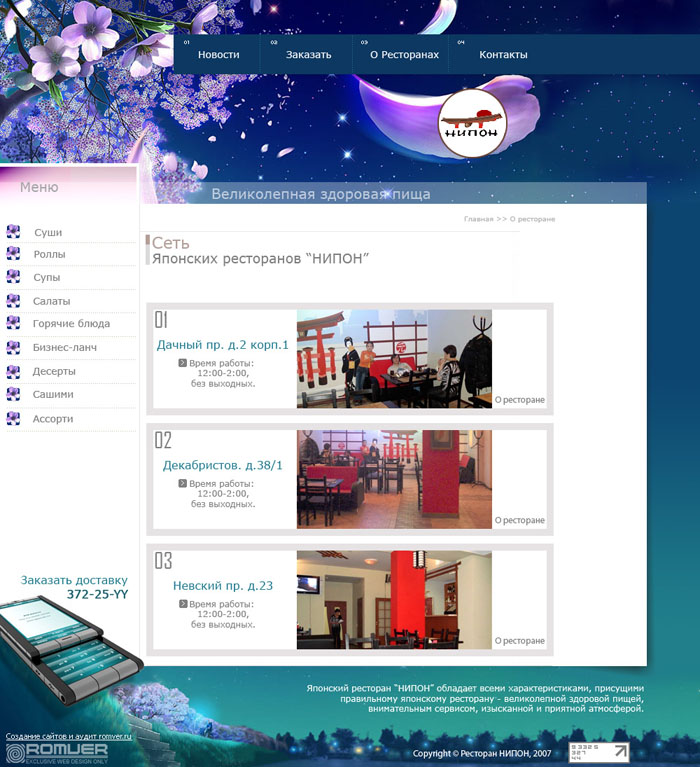Click Заказать доставку text

(x=74, y=580)
